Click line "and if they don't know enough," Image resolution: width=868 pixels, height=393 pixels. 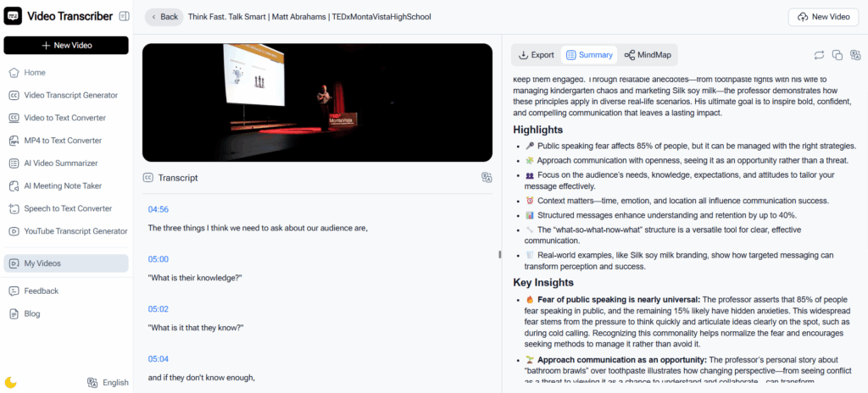[x=202, y=378]
